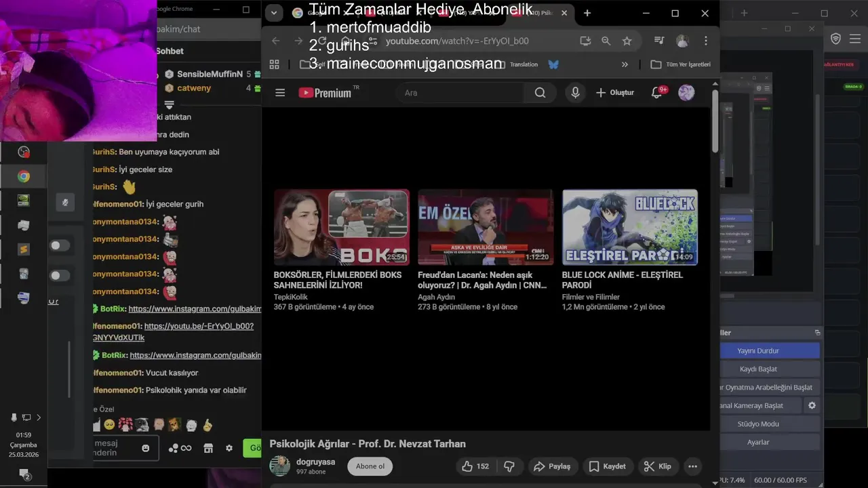The width and height of the screenshot is (868, 488).
Task: Click the pointing finger emote in chat quick emotes
Action: point(208,425)
